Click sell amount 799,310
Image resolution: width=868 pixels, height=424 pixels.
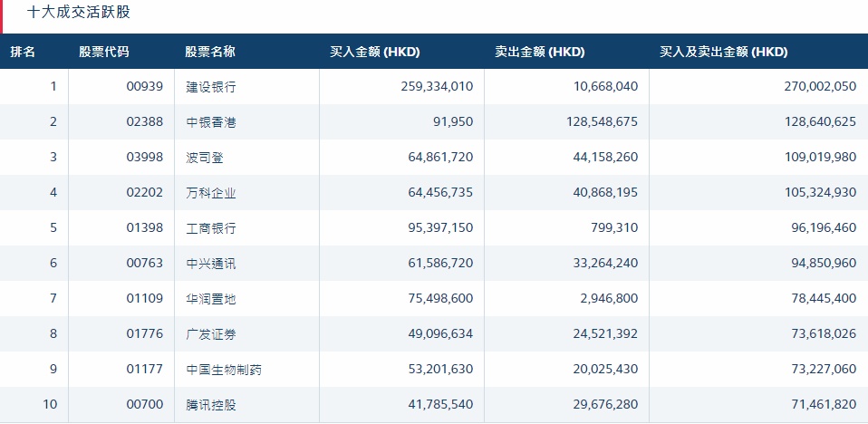[x=615, y=228]
